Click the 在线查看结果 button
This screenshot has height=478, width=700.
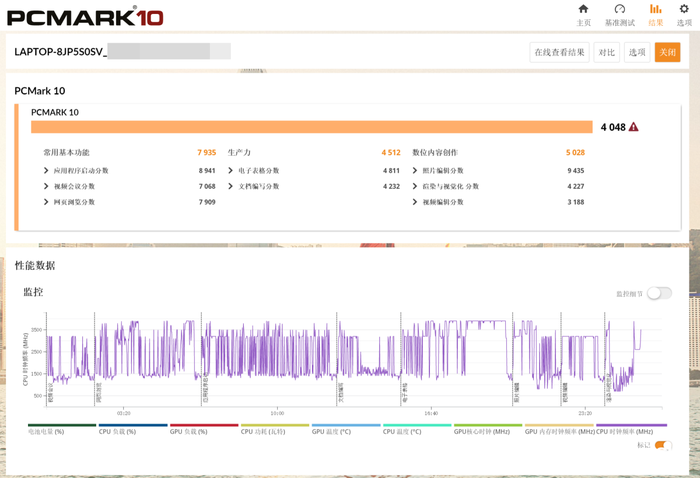(x=559, y=52)
